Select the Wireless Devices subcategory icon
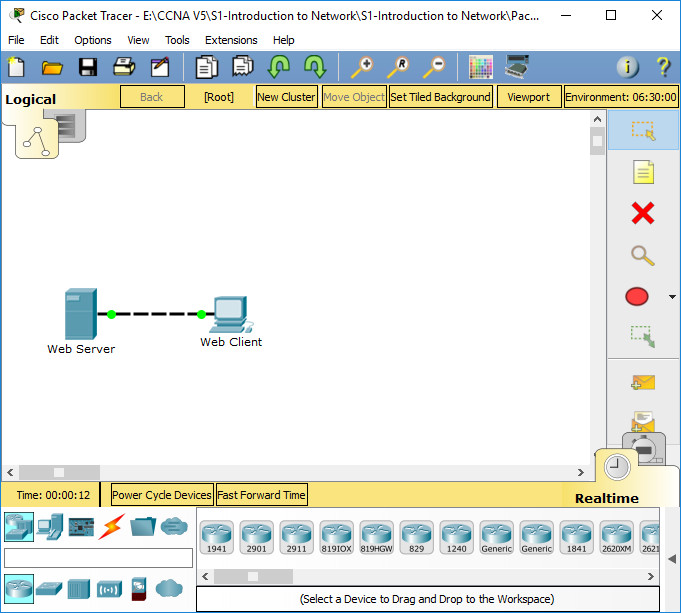The width and height of the screenshot is (681, 613). pos(109,589)
